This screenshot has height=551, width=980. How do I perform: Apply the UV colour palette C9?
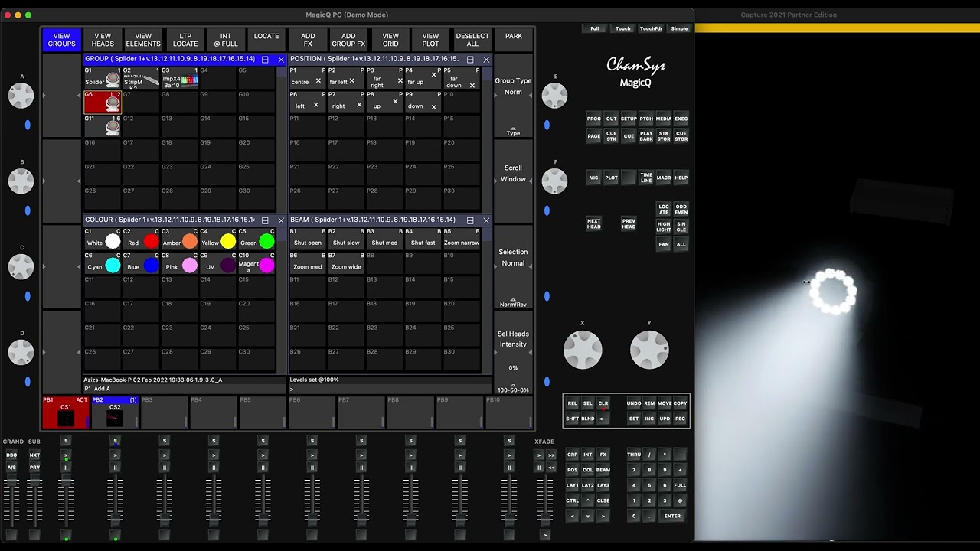tap(218, 263)
